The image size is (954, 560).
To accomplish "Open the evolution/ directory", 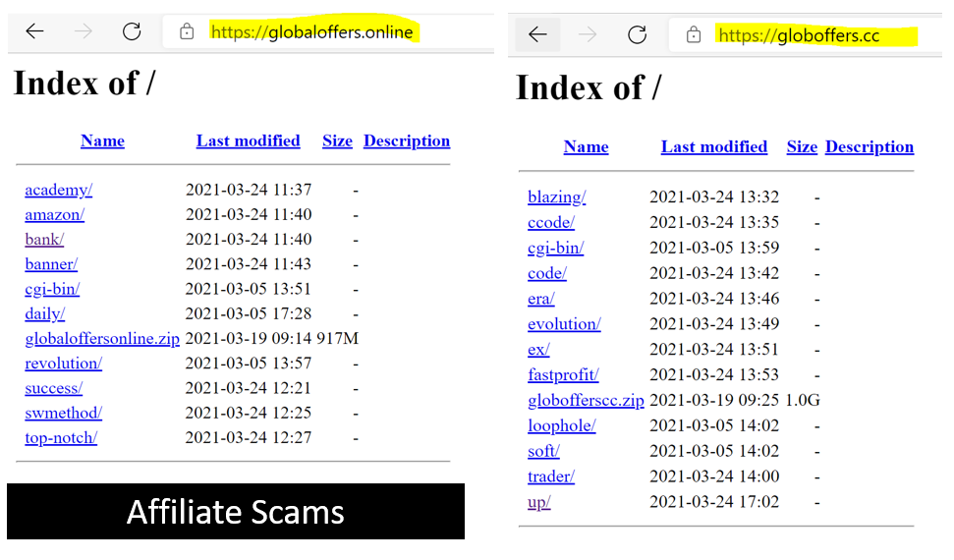I will (564, 324).
